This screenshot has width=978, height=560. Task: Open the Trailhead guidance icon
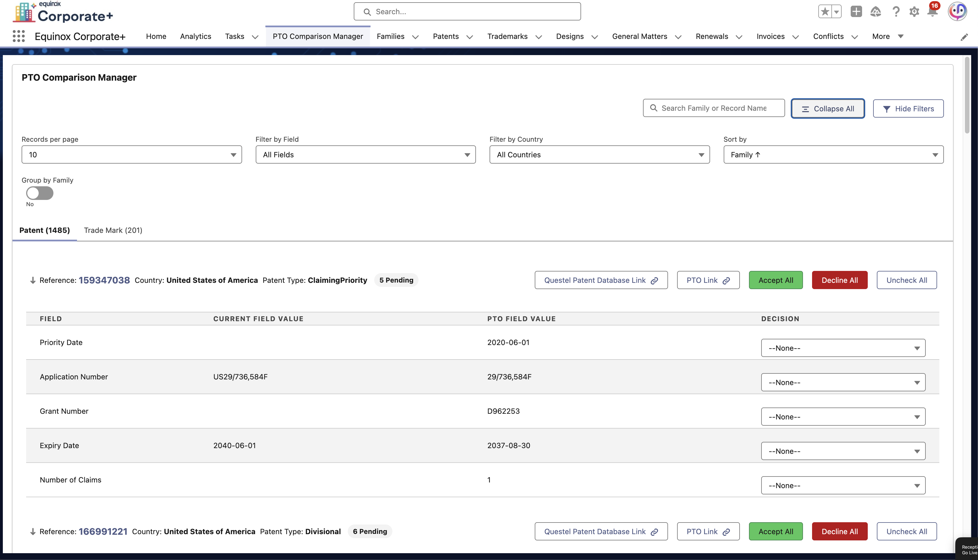click(x=876, y=12)
